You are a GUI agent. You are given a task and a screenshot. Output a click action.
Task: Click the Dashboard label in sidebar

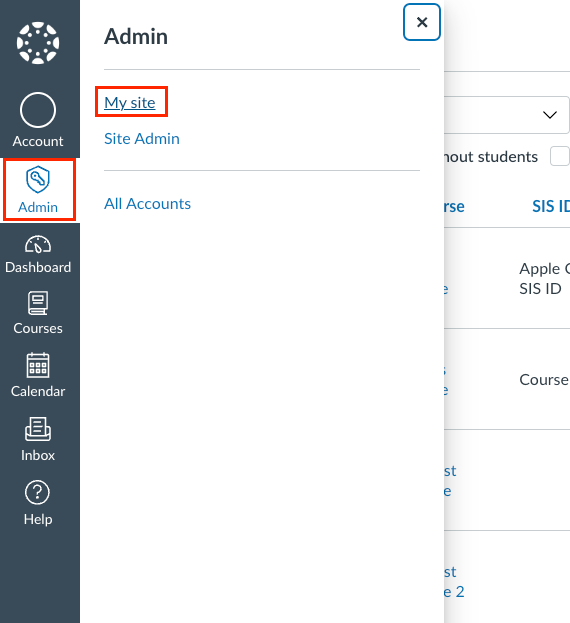tap(38, 267)
